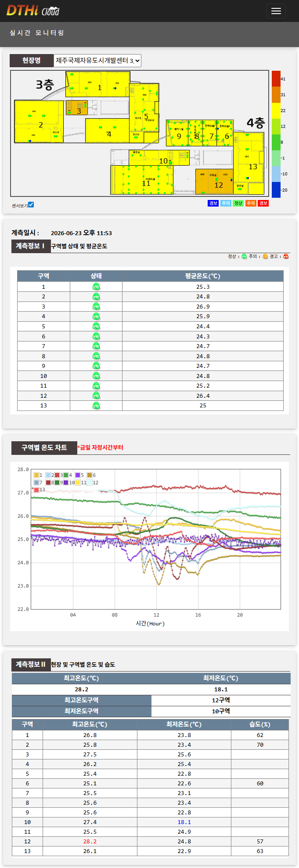Image resolution: width=299 pixels, height=868 pixels.
Task: Click the status icon for zone 13
Action: click(96, 406)
